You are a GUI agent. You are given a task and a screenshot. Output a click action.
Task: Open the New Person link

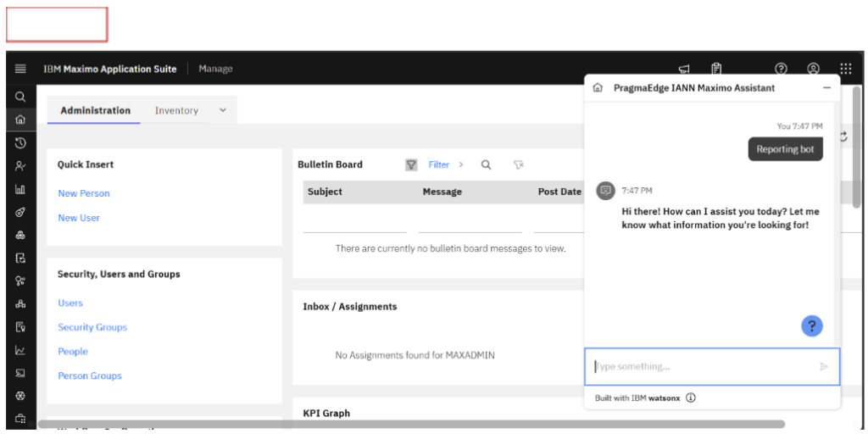tap(84, 193)
